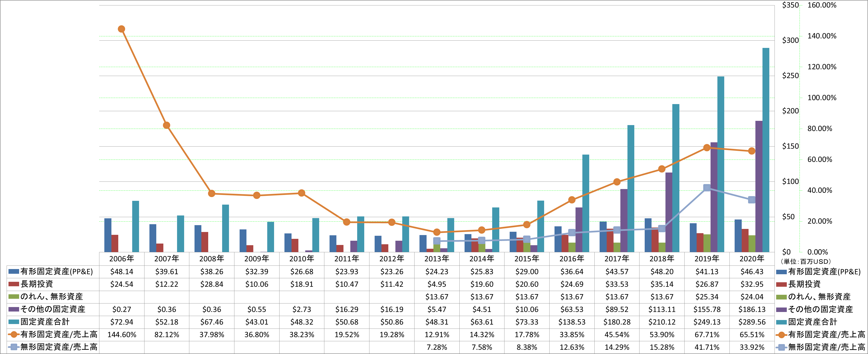Click the 160.00% axis label
The image size is (868, 354).
click(822, 5)
